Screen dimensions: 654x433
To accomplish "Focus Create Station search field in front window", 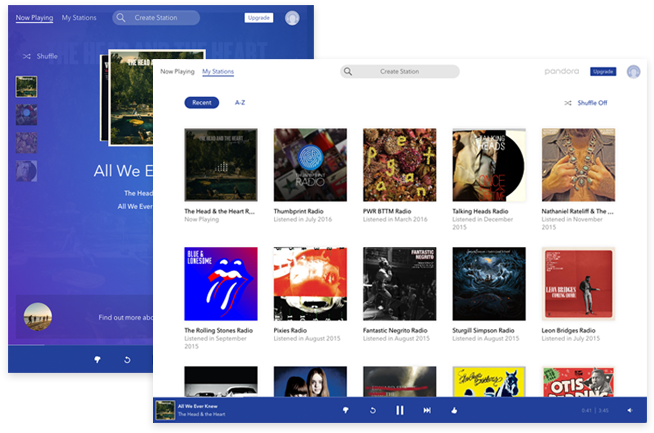I will (400, 72).
